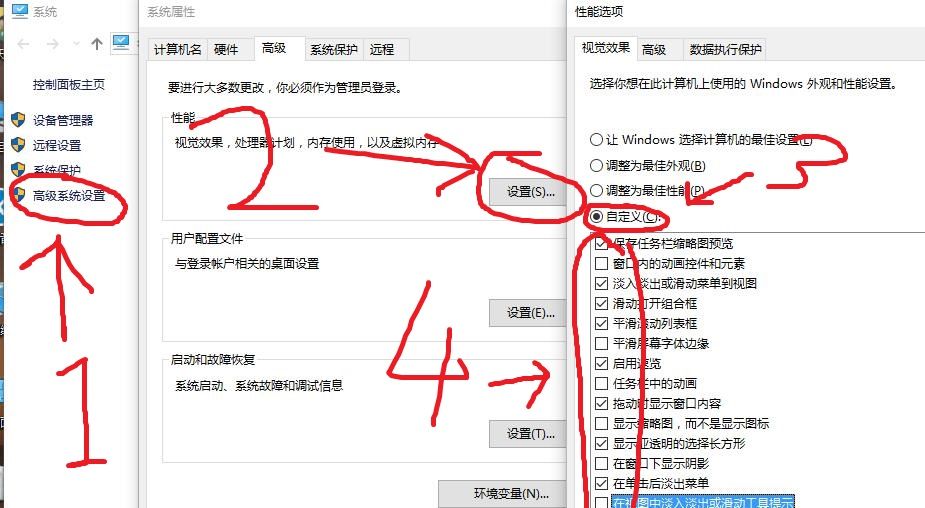Image resolution: width=925 pixels, height=508 pixels.
Task: Toggle 在窗口下显示阴影 checkbox
Action: pos(601,463)
